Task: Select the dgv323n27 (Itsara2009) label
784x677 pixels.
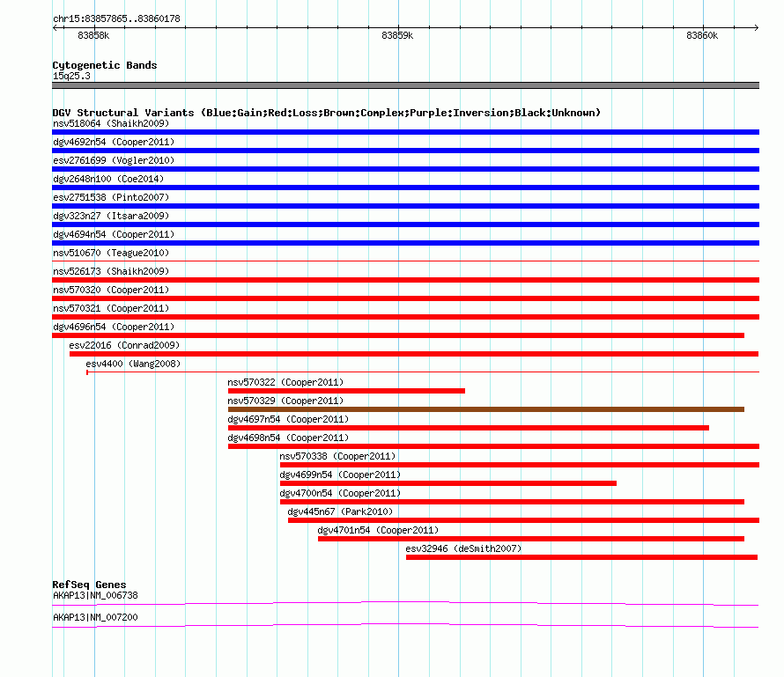Action: [x=111, y=216]
